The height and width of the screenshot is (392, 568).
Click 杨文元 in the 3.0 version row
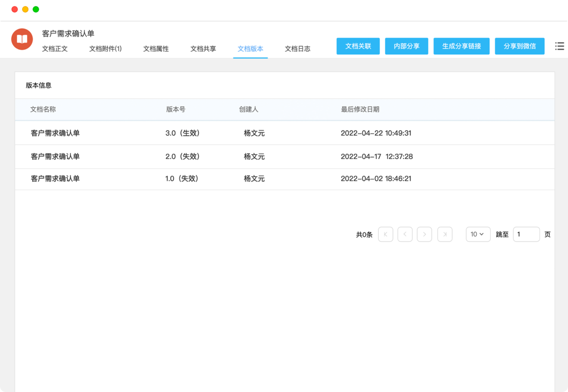click(254, 133)
